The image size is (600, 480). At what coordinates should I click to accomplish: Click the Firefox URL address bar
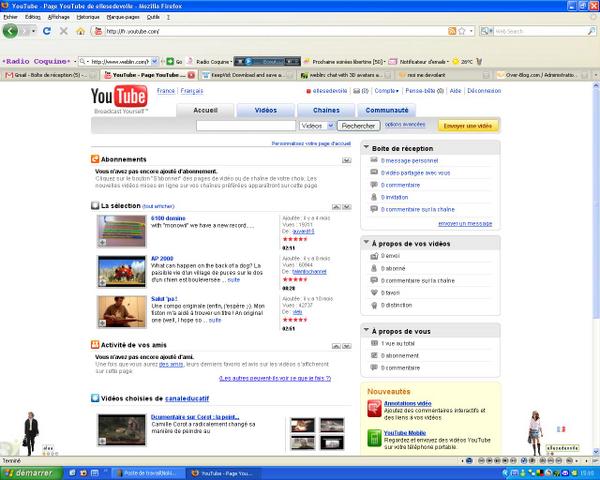click(276, 31)
